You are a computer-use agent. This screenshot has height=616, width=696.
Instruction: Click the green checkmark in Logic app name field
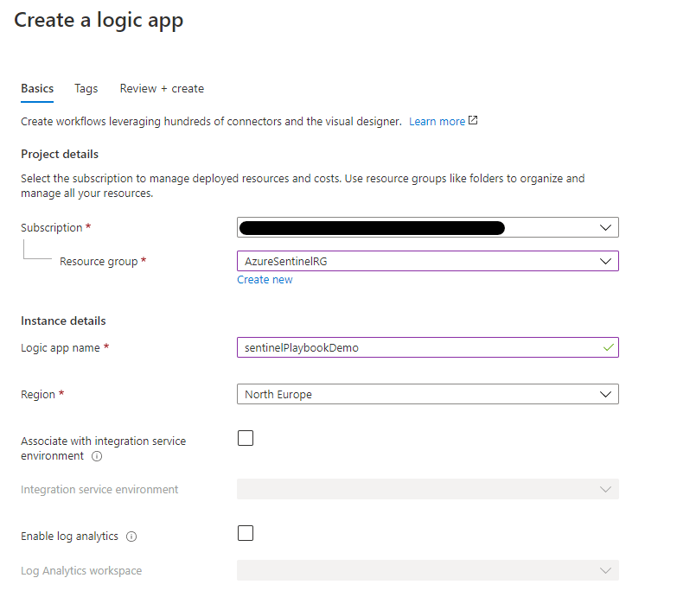coord(609,347)
